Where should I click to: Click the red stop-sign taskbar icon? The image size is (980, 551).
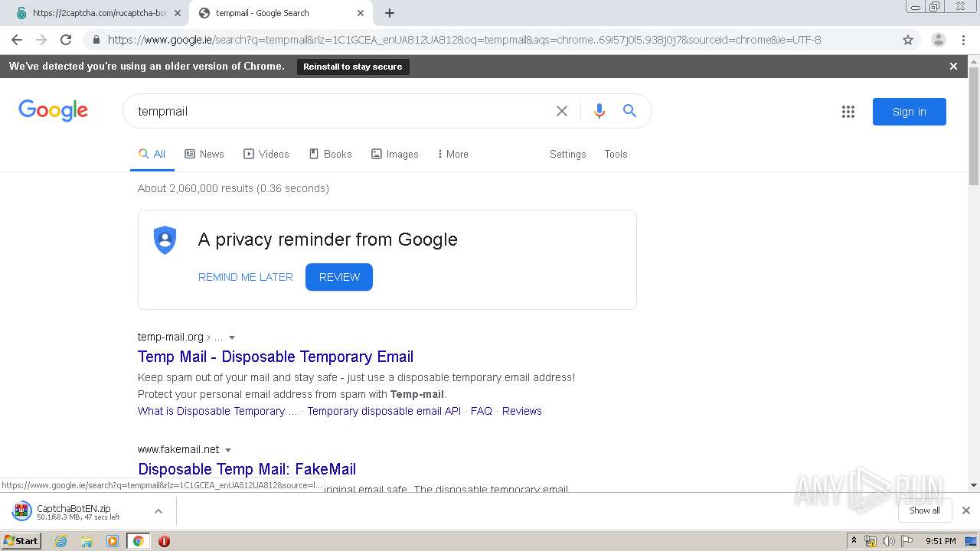[x=164, y=541]
